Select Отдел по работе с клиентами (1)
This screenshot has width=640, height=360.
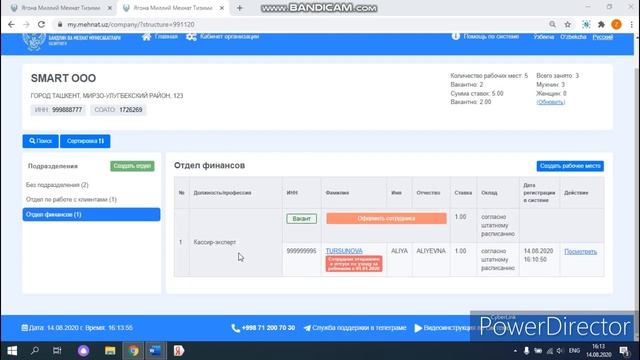71,200
